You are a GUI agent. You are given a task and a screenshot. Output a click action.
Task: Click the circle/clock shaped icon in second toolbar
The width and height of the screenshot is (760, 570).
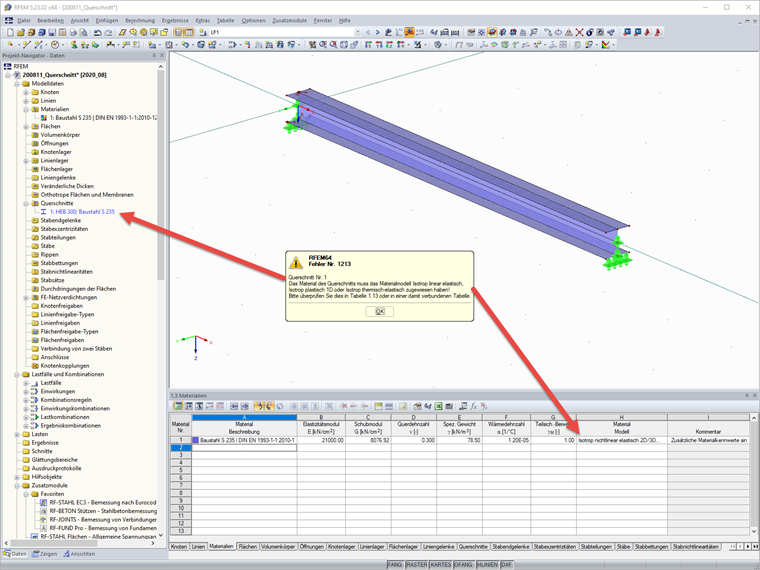click(x=55, y=45)
